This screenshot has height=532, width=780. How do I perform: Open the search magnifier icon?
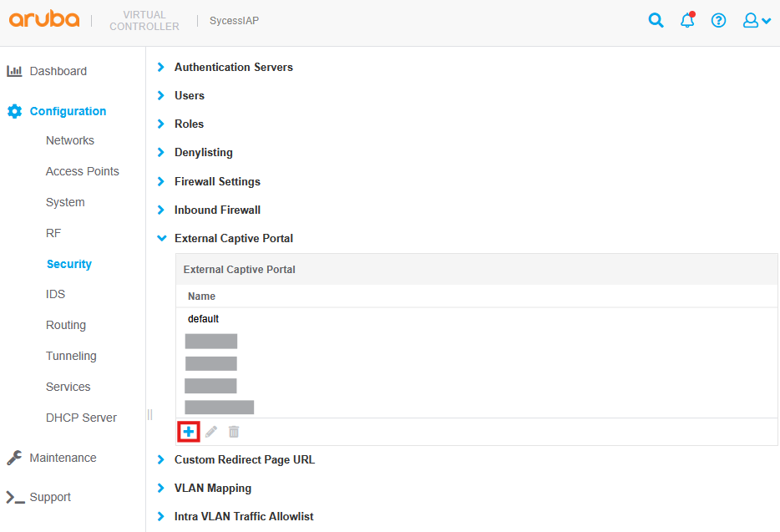tap(656, 21)
